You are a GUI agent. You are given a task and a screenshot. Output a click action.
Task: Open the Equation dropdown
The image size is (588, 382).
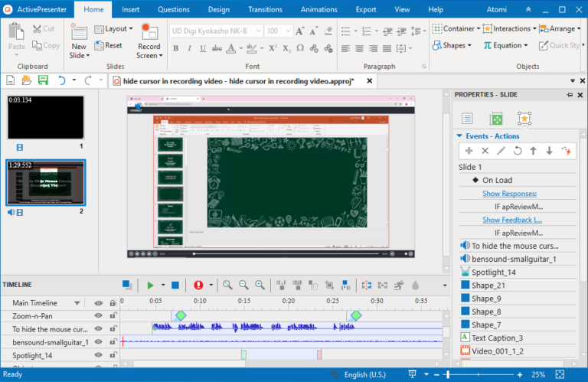(x=526, y=45)
